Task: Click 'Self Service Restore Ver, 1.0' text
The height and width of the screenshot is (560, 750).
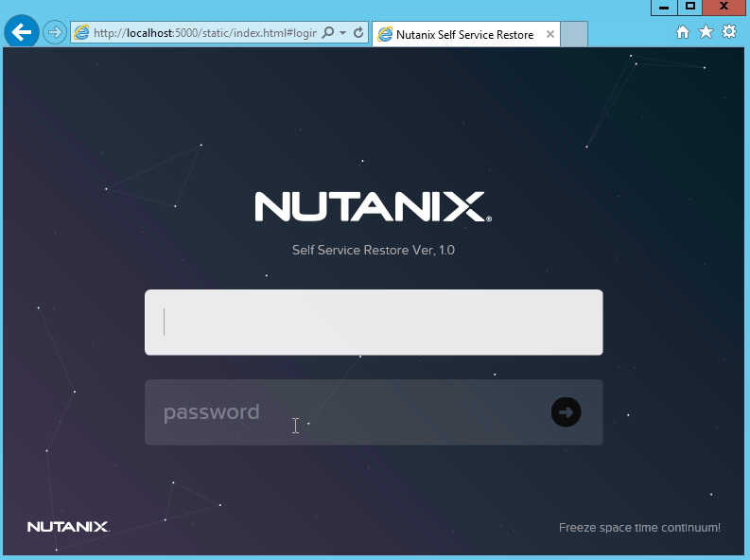Action: coord(373,250)
